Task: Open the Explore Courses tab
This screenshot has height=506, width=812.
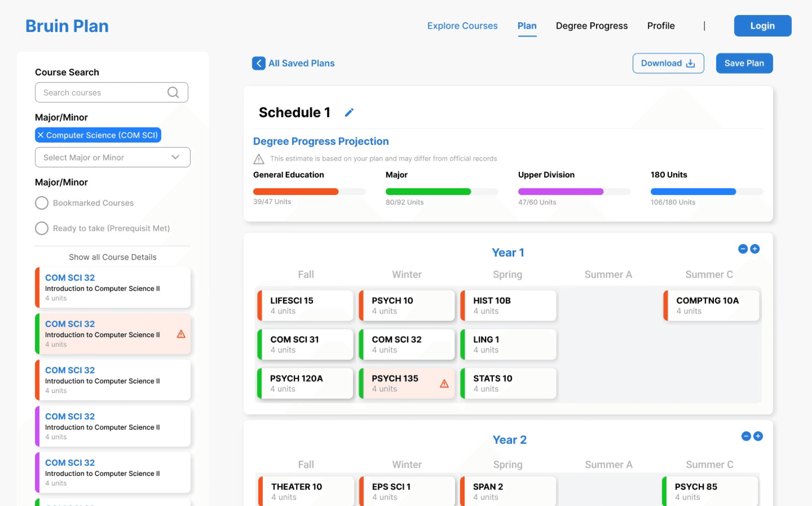Action: tap(462, 26)
